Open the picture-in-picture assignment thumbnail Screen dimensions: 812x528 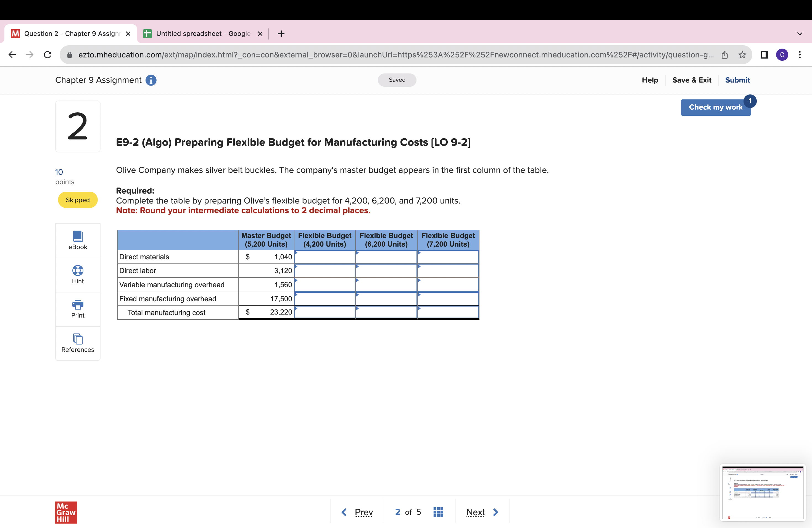(763, 493)
